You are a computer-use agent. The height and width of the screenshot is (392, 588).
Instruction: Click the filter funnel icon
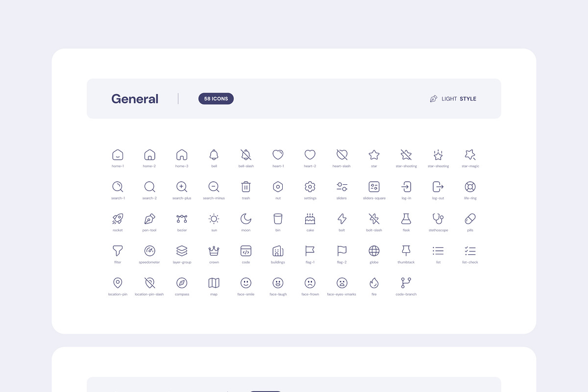pyautogui.click(x=118, y=251)
